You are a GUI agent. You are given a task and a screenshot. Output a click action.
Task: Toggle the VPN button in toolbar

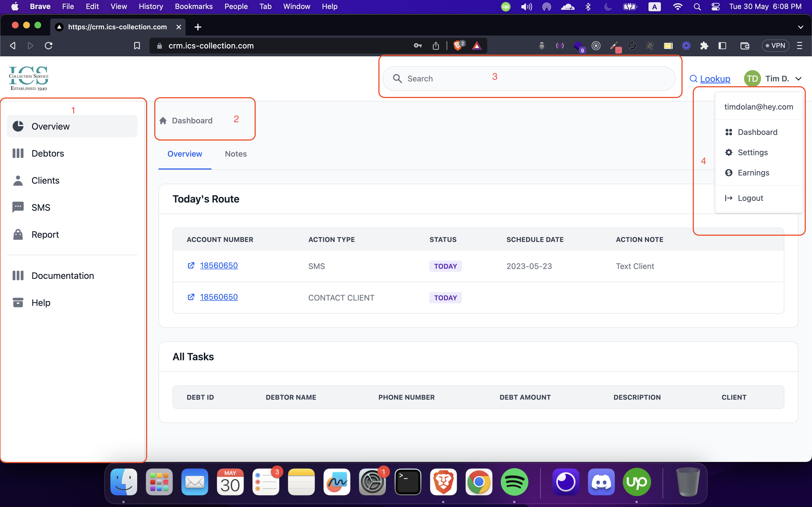pyautogui.click(x=775, y=46)
